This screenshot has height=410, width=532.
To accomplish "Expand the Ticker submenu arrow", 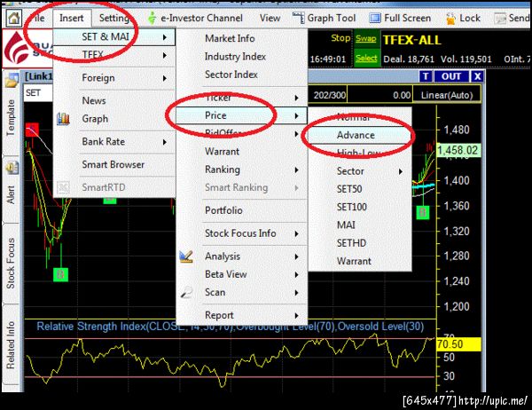I will coord(296,98).
